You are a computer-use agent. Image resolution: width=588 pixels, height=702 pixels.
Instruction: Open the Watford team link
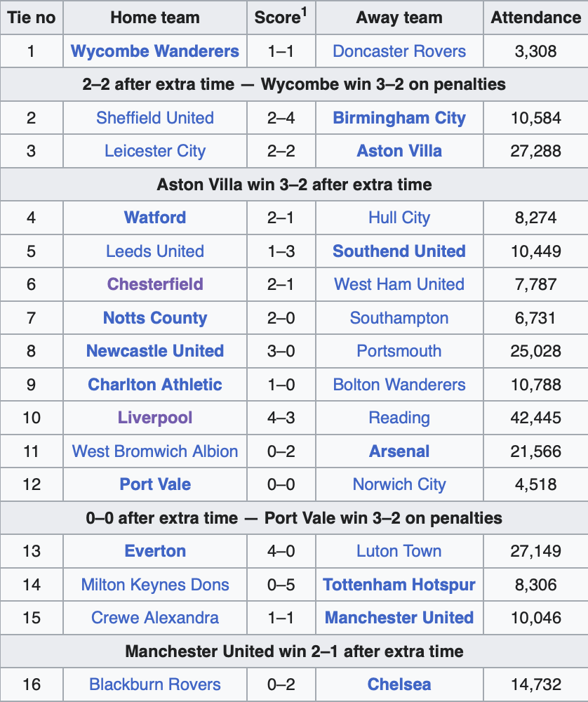point(155,218)
